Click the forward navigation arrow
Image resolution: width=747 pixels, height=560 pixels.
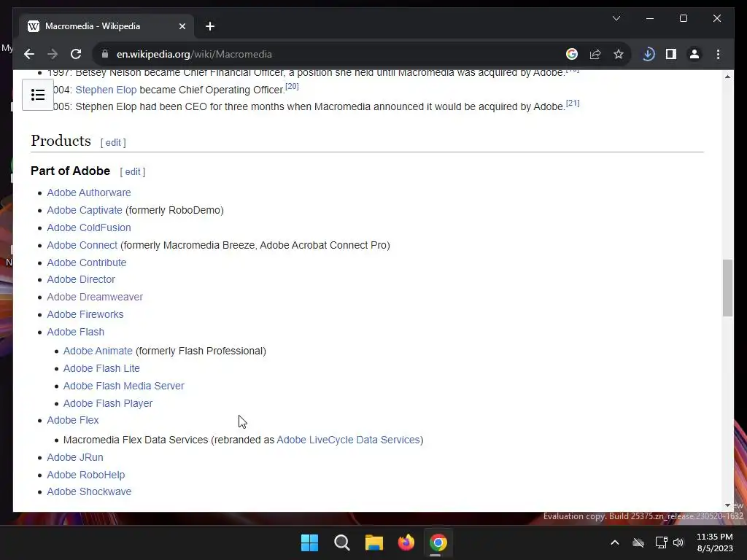point(53,54)
